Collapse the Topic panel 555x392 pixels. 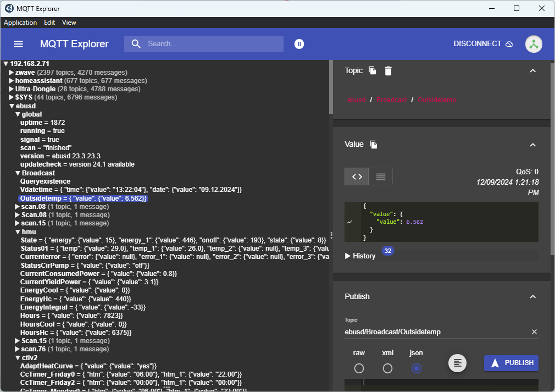(x=532, y=71)
